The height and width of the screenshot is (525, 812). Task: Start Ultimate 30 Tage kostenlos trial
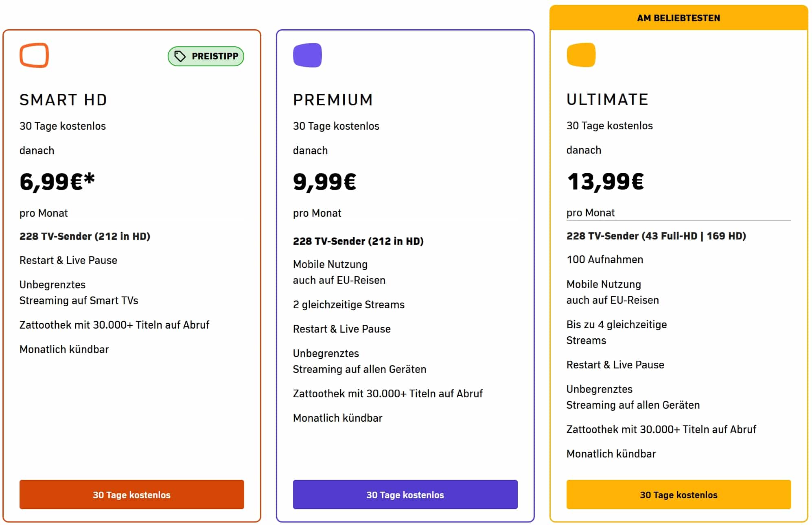pos(679,495)
